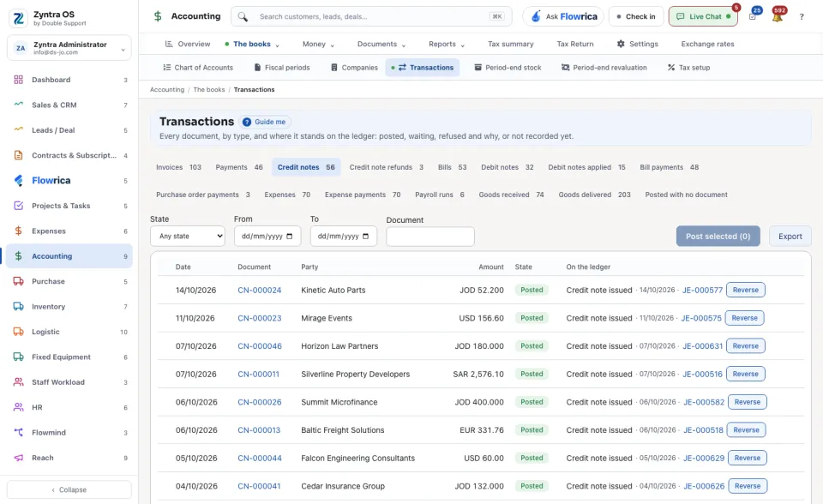The height and width of the screenshot is (504, 823).
Task: Filter by Debit notes
Action: [x=507, y=167]
